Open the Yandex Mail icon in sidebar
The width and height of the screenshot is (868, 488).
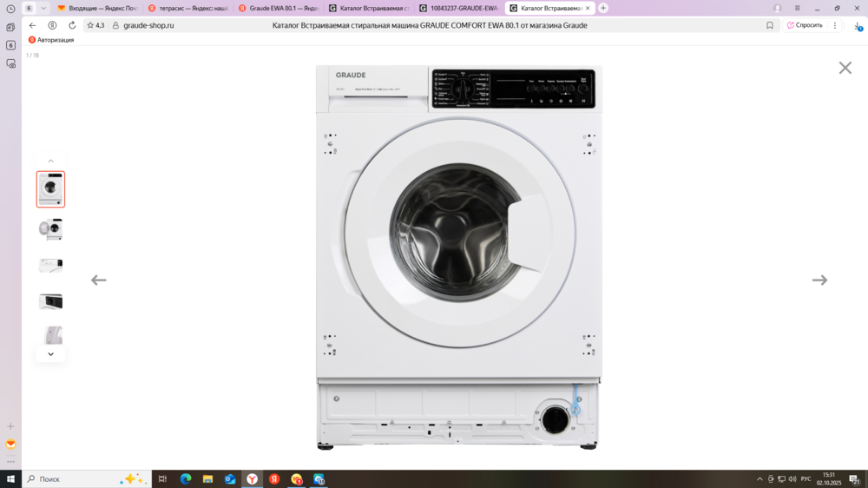coord(10,444)
